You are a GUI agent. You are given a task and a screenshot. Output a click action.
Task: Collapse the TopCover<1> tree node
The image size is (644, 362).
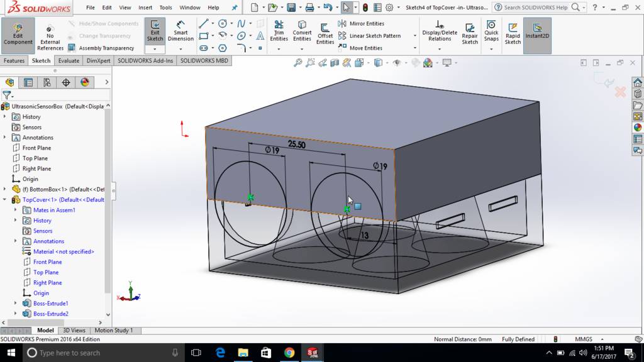pyautogui.click(x=5, y=200)
